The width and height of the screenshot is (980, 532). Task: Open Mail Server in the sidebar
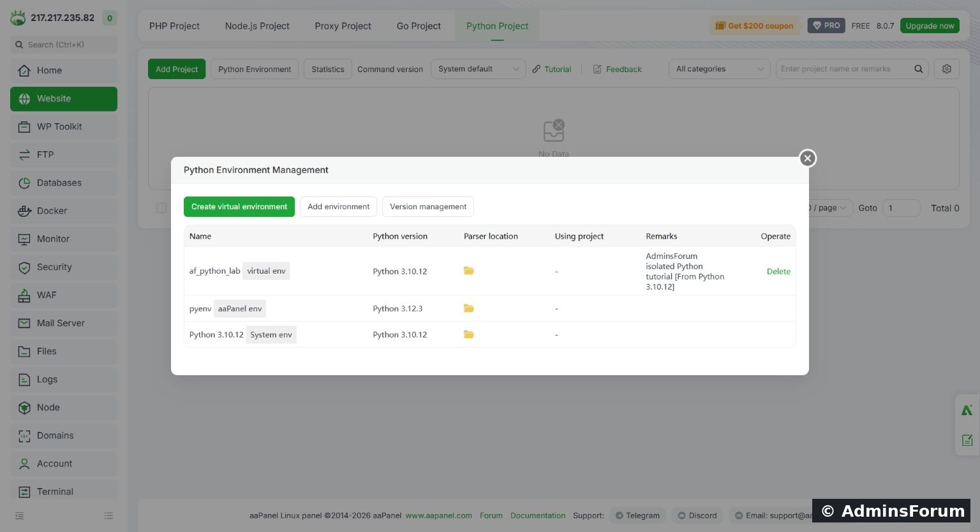coord(64,323)
